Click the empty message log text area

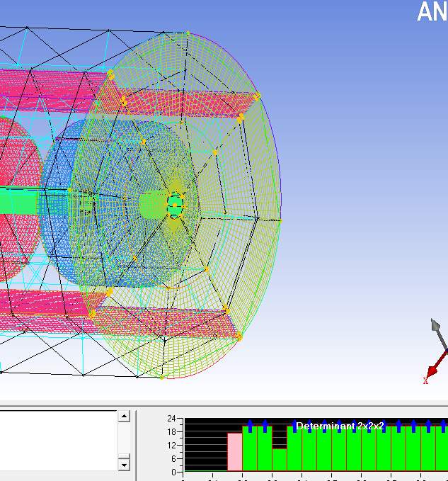(58, 441)
